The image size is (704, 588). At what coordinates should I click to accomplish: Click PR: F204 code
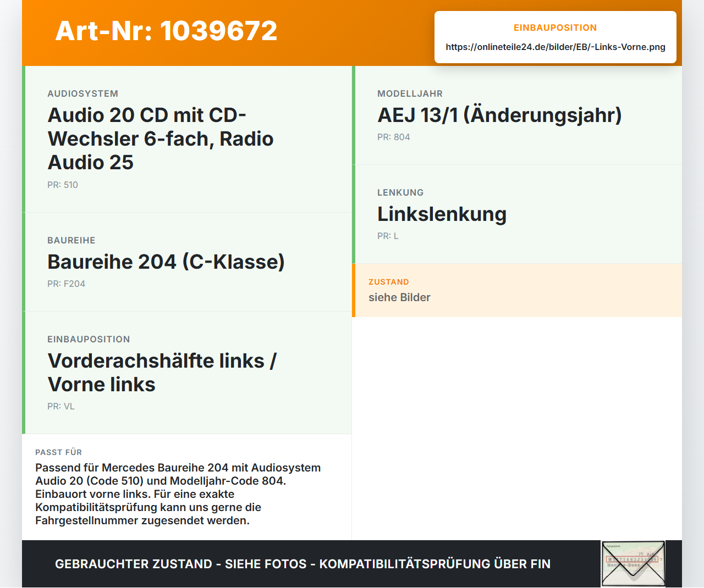pos(67,284)
